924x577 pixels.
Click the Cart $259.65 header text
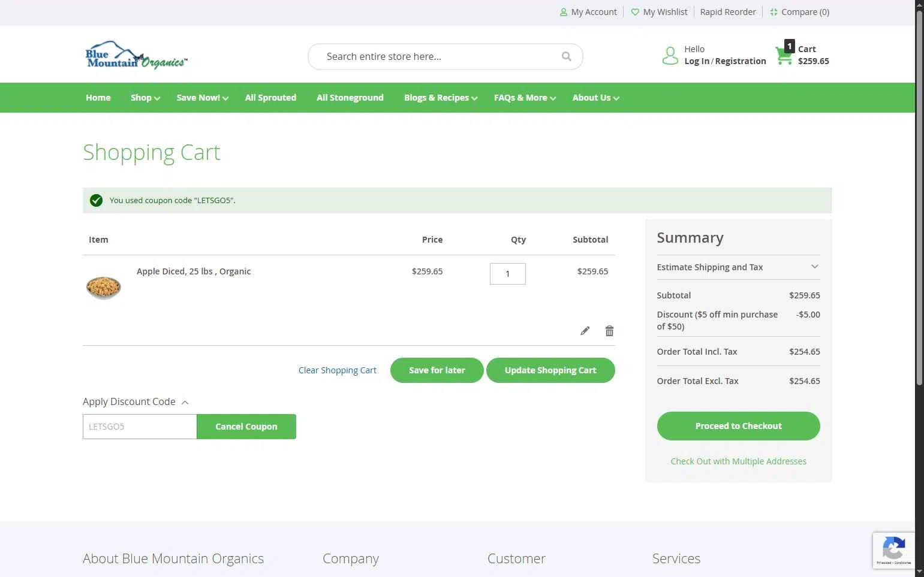813,55
